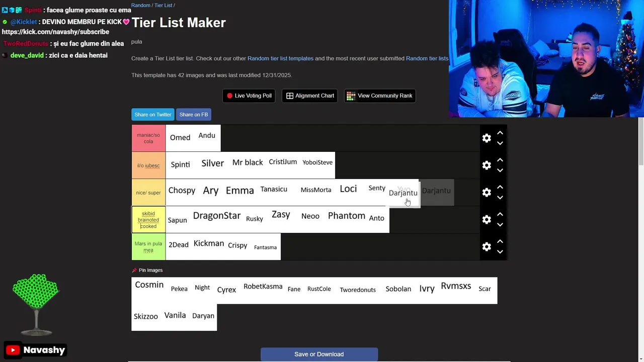The height and width of the screenshot is (362, 644).
Task: Pick the Vanila tile from unranked pool
Action: (x=175, y=317)
